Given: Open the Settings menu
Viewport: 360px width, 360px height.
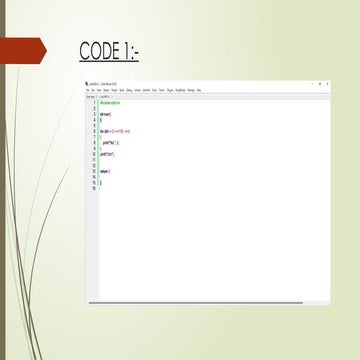Looking at the screenshot, I should (191, 90).
